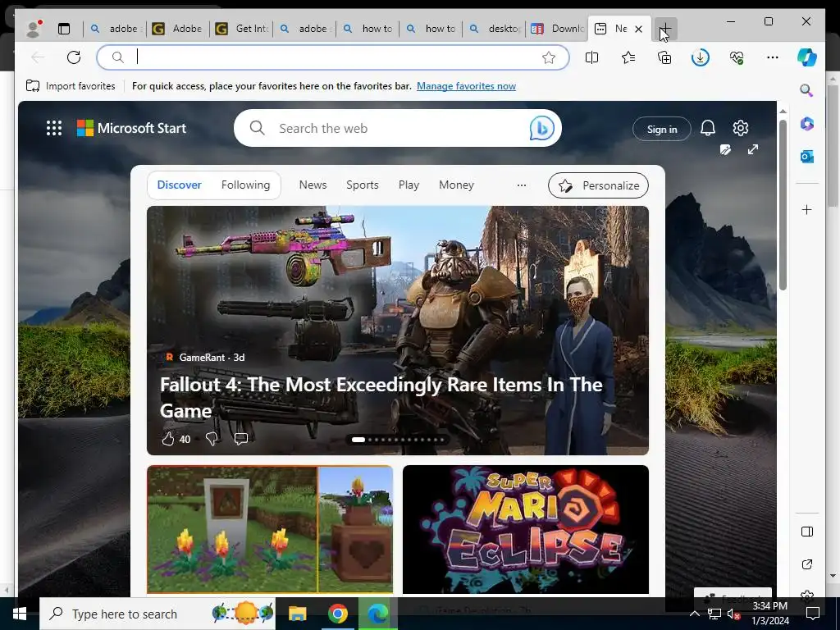The image size is (840, 630).
Task: Open a new tab with plus button
Action: click(x=664, y=29)
